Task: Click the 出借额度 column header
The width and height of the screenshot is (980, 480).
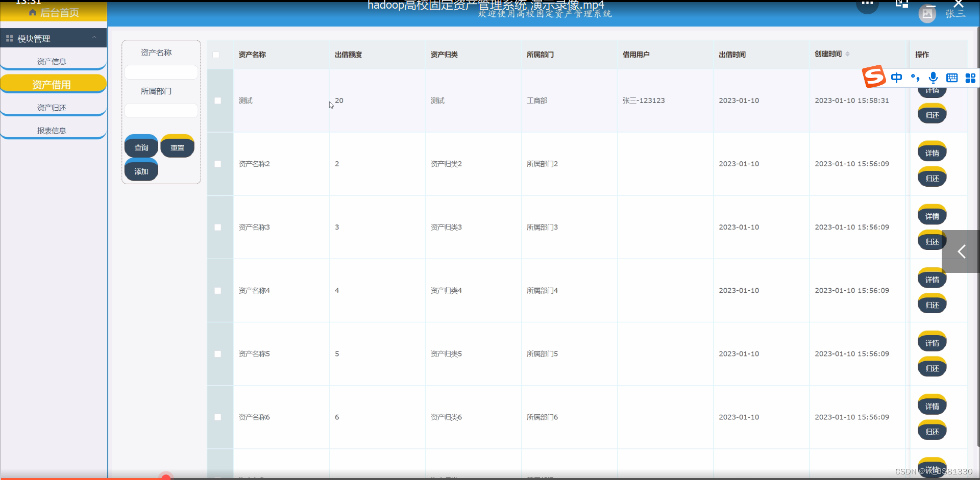Action: (x=348, y=55)
